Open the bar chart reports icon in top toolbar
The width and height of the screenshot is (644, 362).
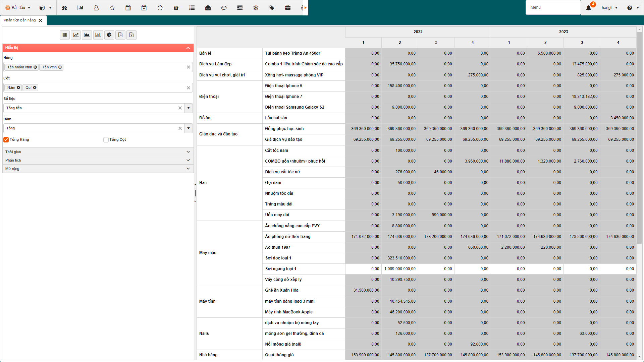80,8
